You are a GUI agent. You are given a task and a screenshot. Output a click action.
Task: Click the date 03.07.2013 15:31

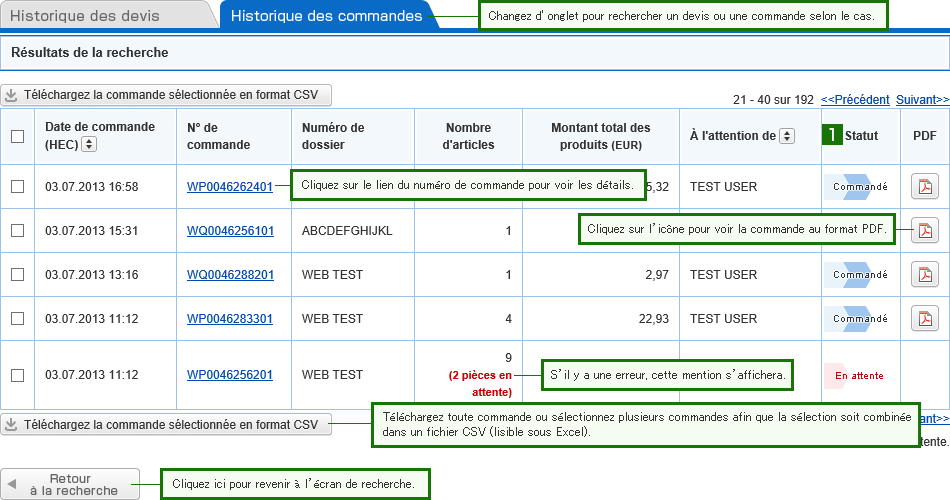tap(91, 230)
